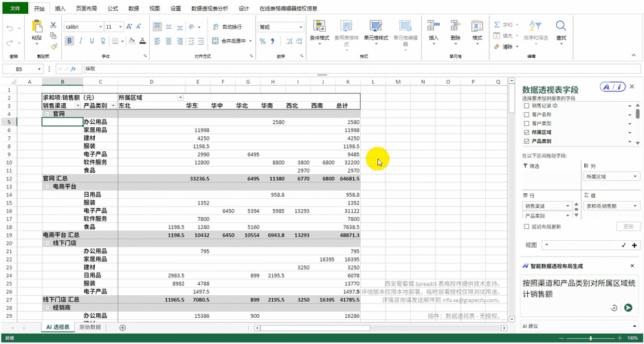The image size is (644, 344).
Task: Click the top align icon
Action: coord(157,27)
